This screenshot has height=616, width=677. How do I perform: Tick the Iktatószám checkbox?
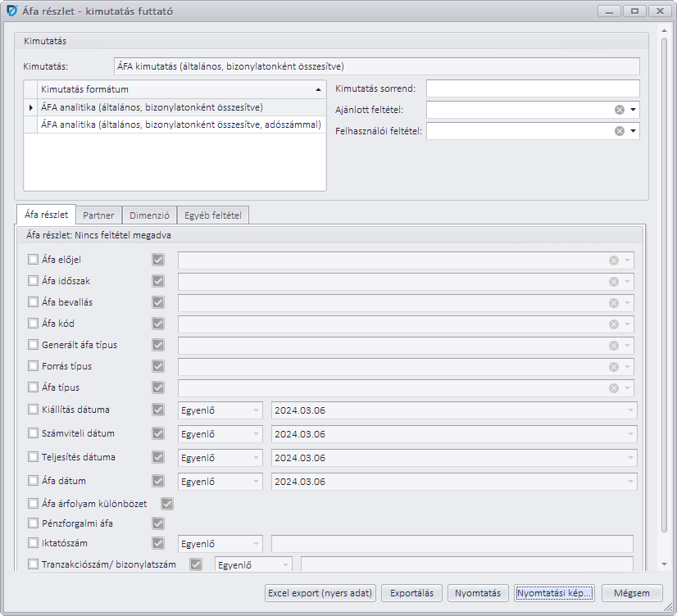point(33,543)
